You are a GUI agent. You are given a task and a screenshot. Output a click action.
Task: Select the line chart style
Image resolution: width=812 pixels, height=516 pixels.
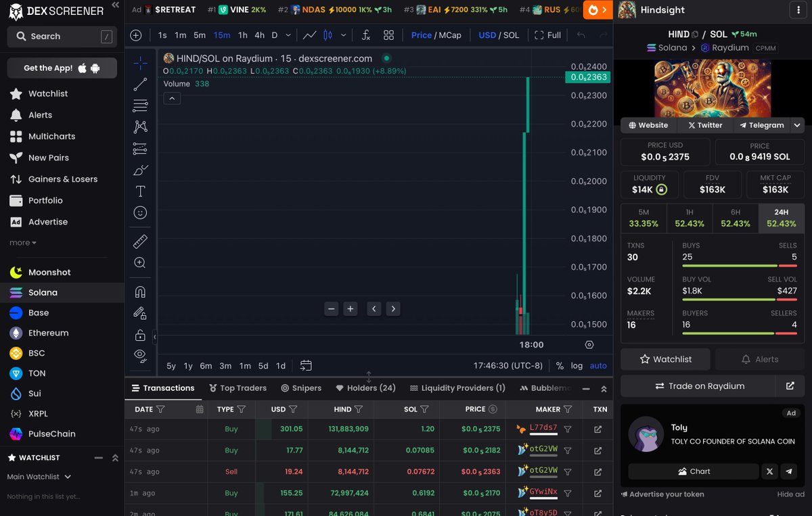tap(309, 35)
